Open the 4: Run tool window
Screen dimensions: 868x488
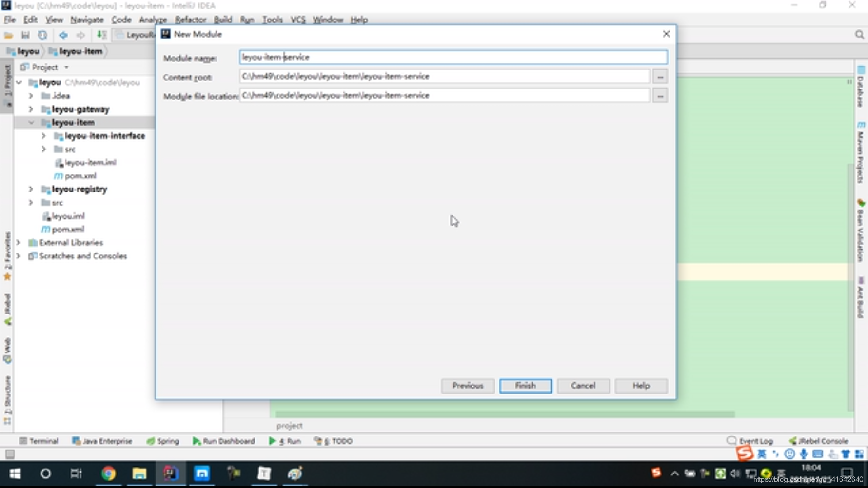pyautogui.click(x=285, y=441)
